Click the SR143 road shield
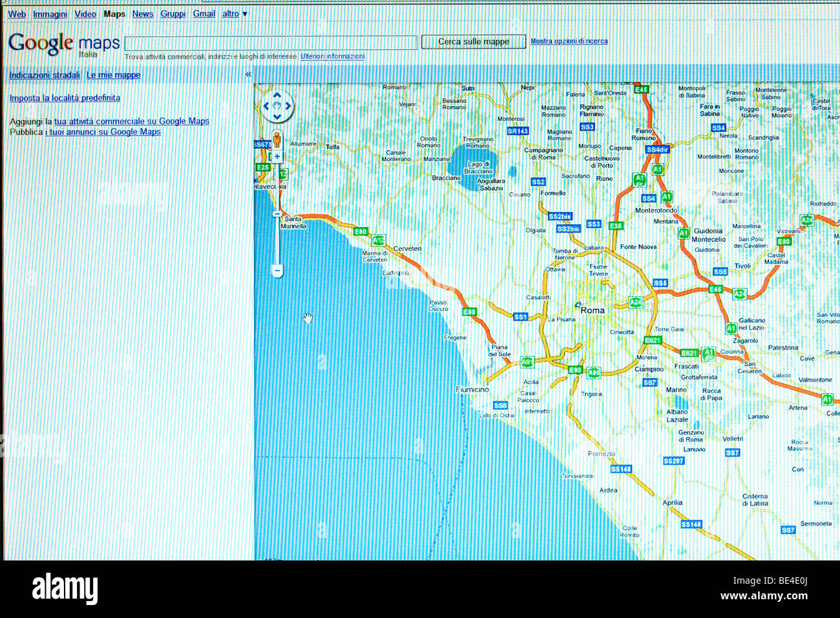Screen dimensions: 840x618 [x=518, y=131]
